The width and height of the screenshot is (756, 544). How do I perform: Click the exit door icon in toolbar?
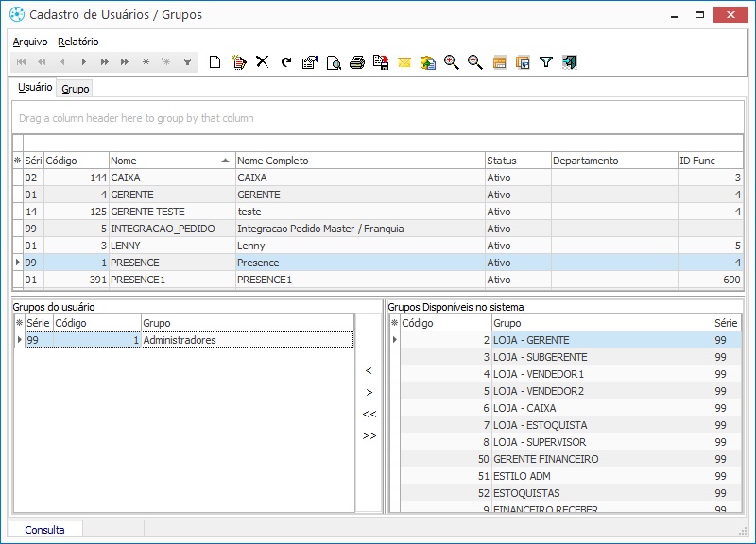pyautogui.click(x=570, y=62)
